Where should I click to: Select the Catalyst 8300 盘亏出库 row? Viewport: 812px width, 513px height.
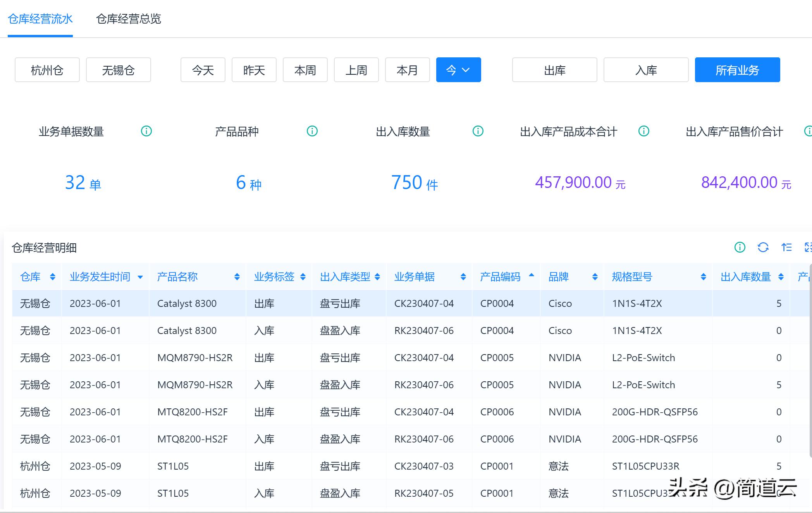(x=271, y=303)
